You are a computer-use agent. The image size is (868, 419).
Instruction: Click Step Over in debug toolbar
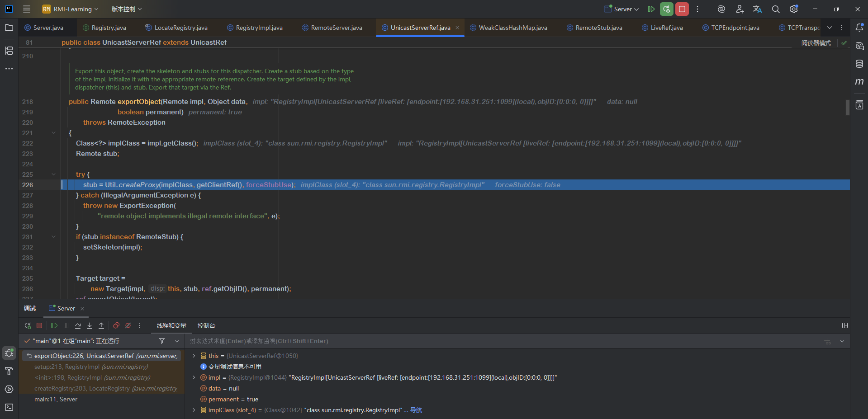pyautogui.click(x=78, y=325)
